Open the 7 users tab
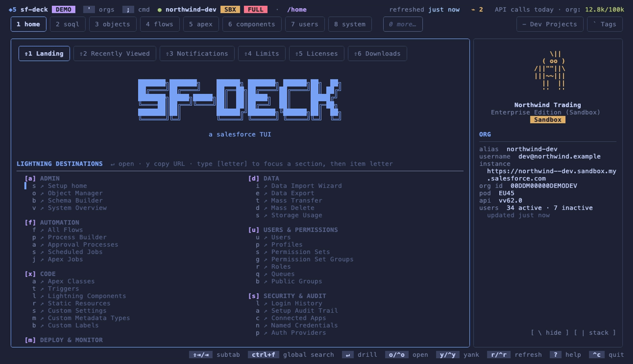This screenshot has width=633, height=364. [x=305, y=24]
